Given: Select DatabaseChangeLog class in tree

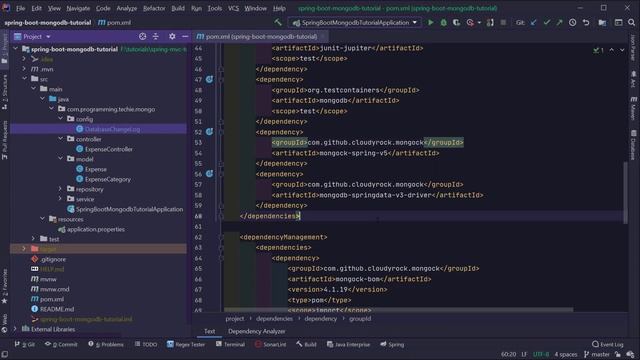Looking at the screenshot, I should (112, 129).
